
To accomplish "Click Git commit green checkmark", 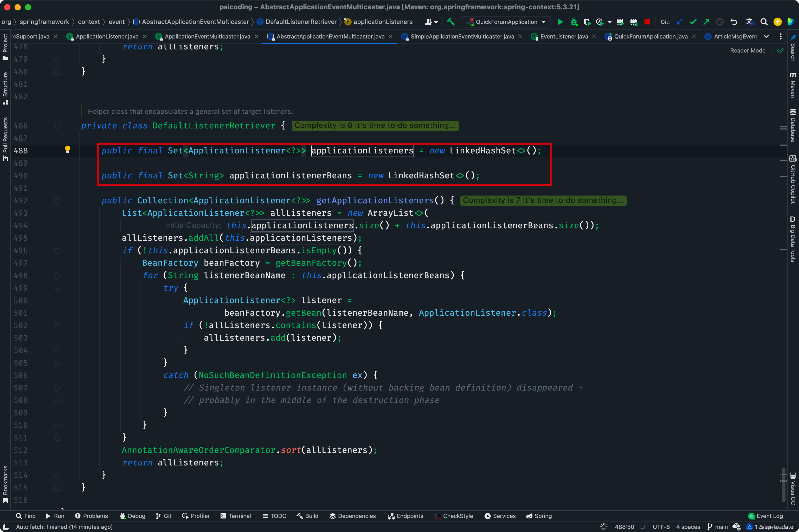I will pyautogui.click(x=693, y=22).
